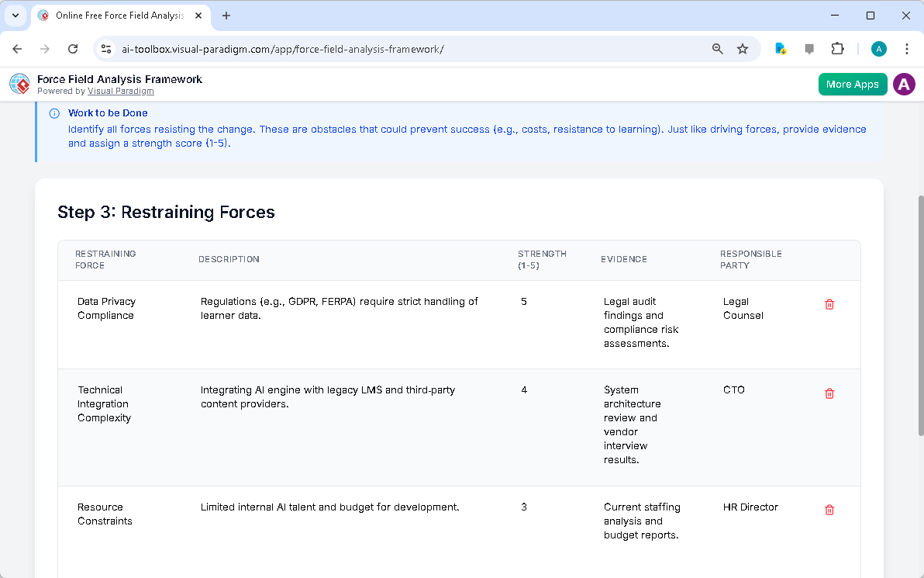Select the Online Free Force Field Analysis tab
Viewport: 924px width, 578px height.
[x=116, y=16]
